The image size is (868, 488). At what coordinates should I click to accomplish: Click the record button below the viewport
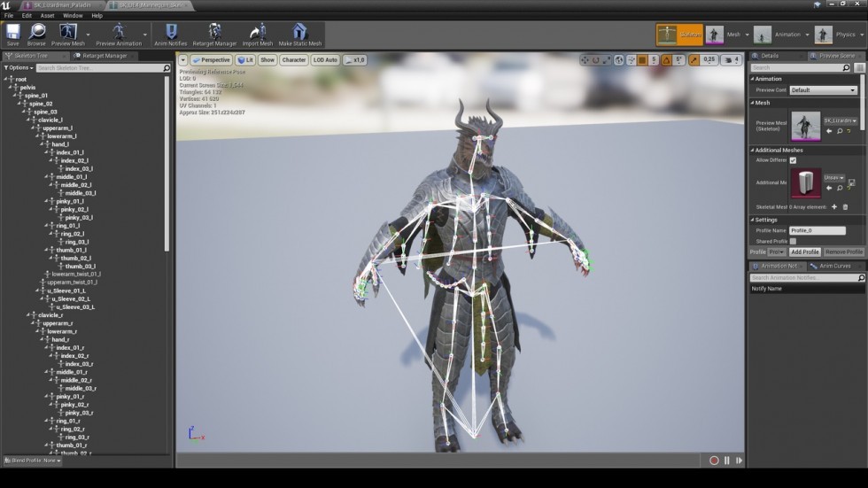[x=714, y=461]
